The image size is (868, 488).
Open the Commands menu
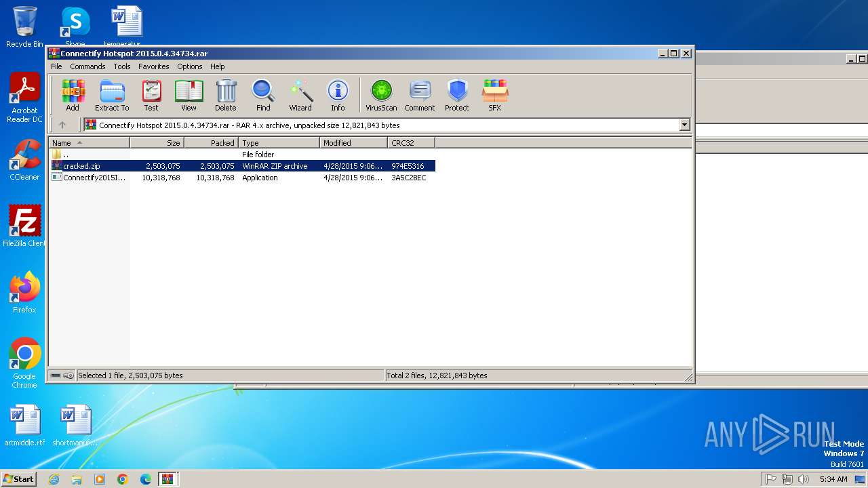pyautogui.click(x=87, y=66)
